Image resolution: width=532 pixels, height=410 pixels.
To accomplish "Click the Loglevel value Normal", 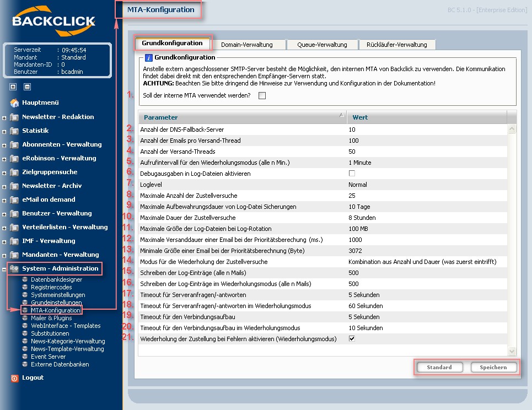I will (x=358, y=185).
